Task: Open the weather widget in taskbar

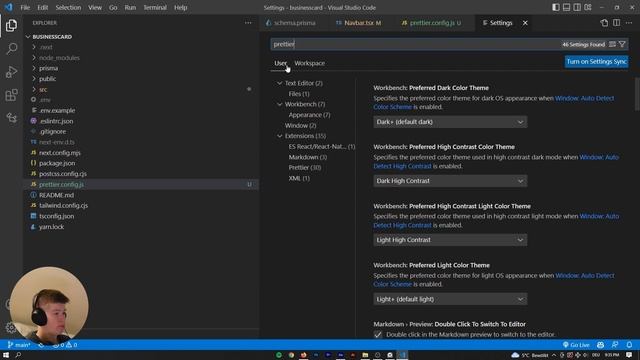Action: point(529,355)
